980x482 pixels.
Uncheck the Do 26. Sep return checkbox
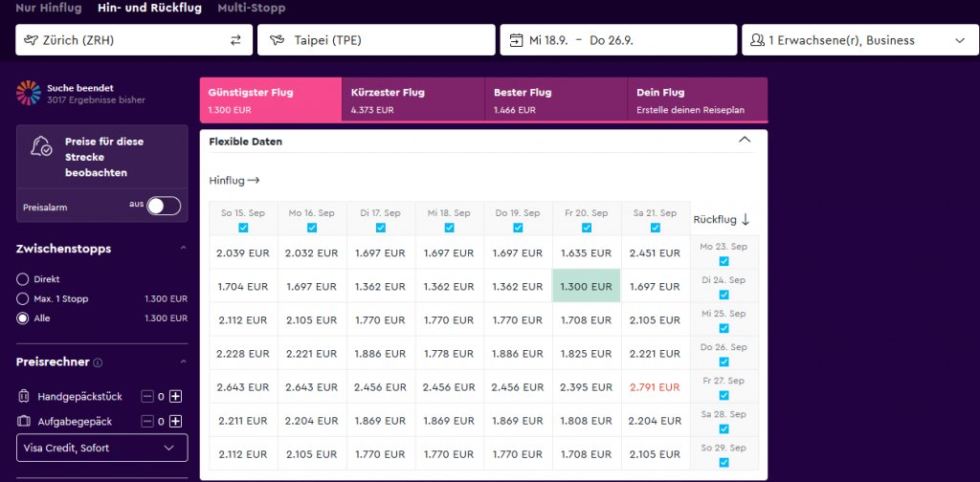(724, 362)
